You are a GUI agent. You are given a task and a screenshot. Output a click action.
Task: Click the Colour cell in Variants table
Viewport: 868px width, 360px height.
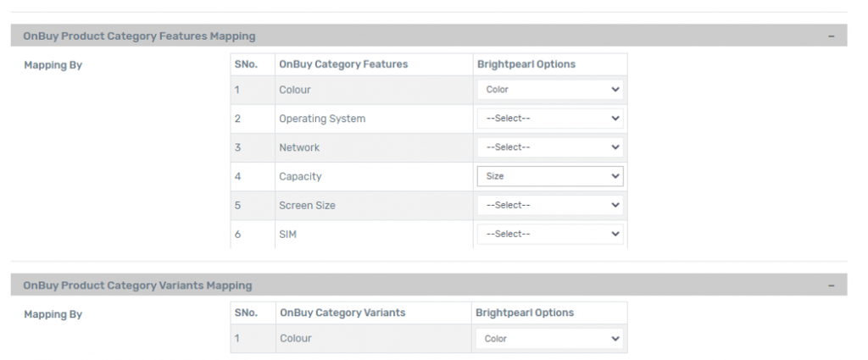pos(374,339)
